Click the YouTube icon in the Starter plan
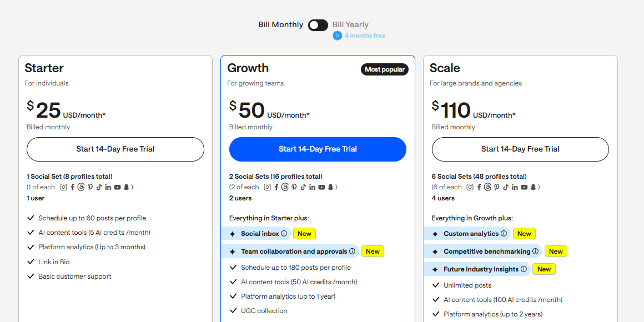 pyautogui.click(x=117, y=187)
